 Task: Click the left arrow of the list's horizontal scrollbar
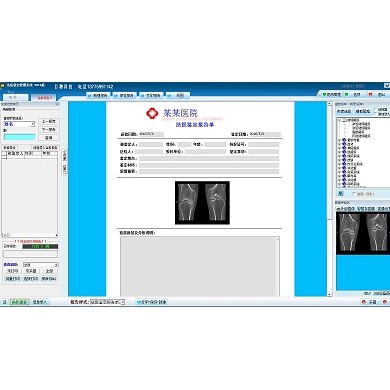click(4, 235)
